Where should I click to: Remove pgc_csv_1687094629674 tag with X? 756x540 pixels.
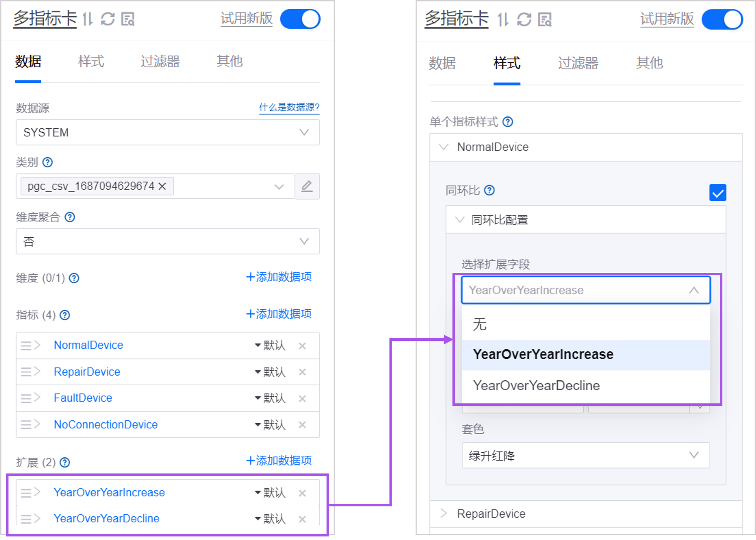(162, 186)
